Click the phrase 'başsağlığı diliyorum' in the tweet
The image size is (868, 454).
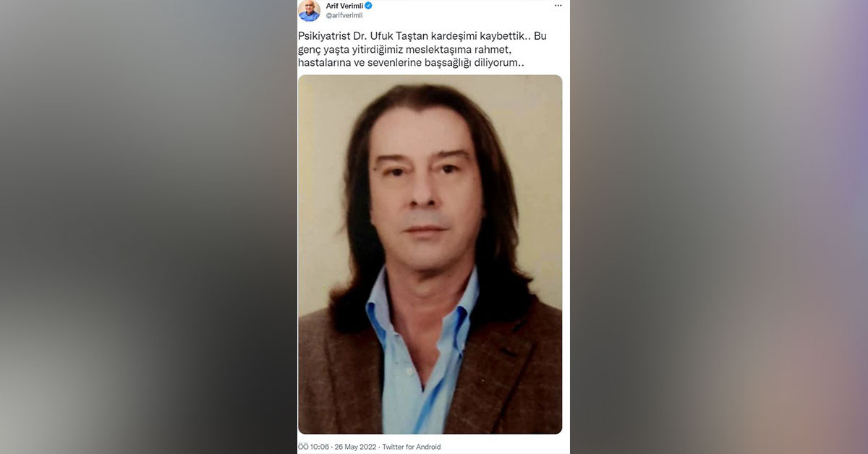point(466,63)
